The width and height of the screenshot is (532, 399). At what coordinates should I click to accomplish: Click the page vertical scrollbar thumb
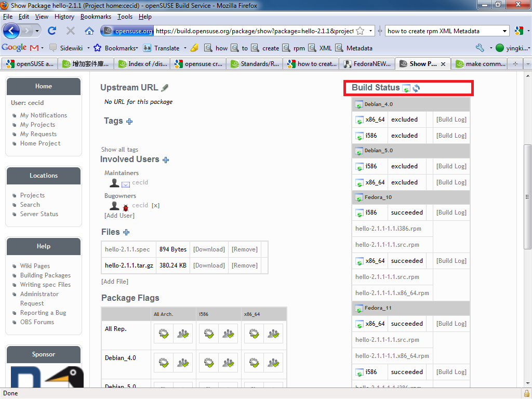pyautogui.click(x=527, y=197)
